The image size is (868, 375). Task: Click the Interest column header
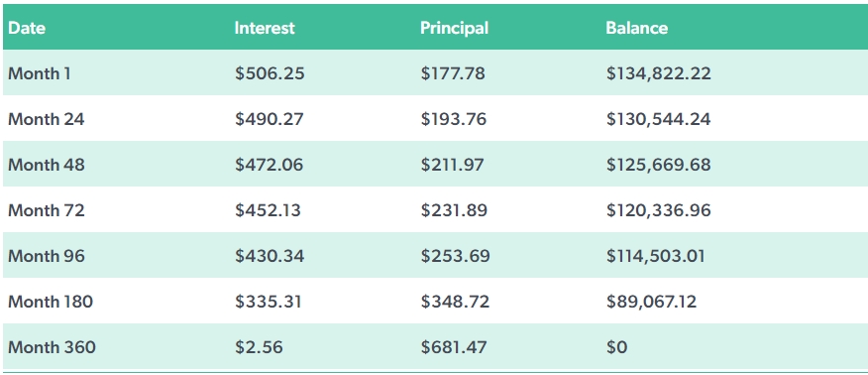pyautogui.click(x=265, y=28)
